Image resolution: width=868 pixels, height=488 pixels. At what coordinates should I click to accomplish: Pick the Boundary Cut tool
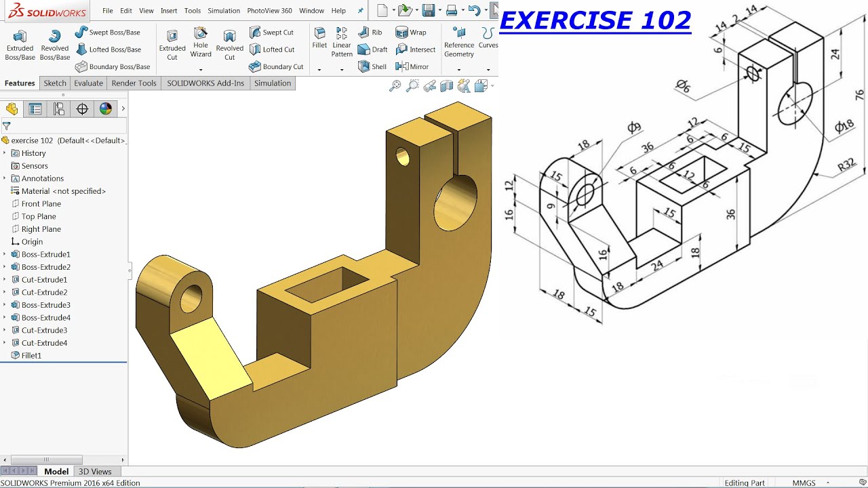point(275,66)
